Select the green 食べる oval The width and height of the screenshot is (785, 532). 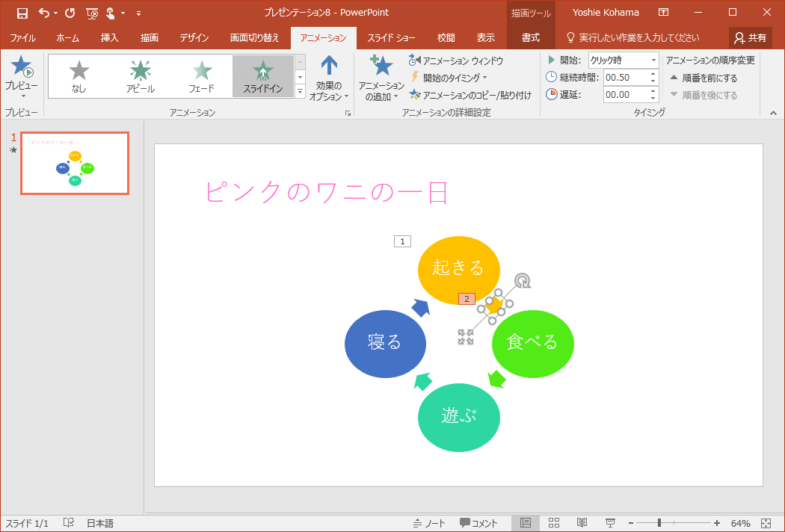pos(532,344)
